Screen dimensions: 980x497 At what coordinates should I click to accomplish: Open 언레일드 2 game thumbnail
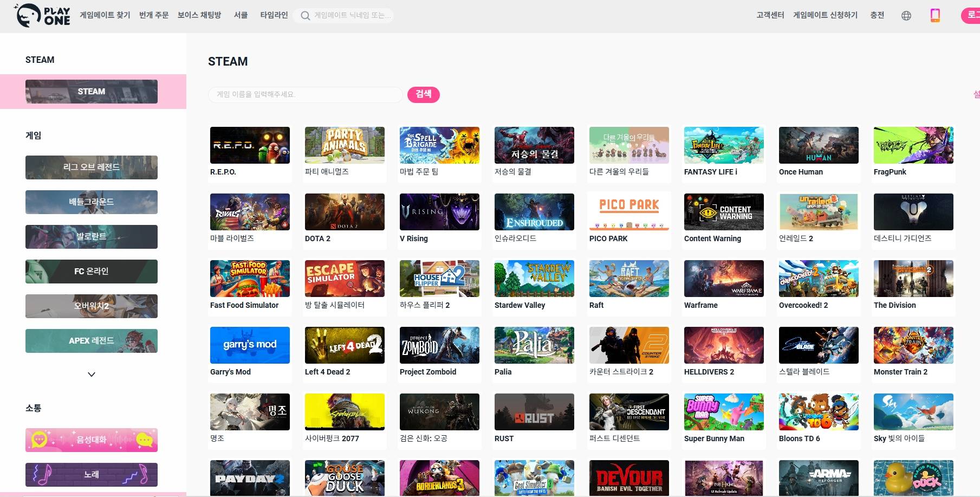pyautogui.click(x=819, y=212)
